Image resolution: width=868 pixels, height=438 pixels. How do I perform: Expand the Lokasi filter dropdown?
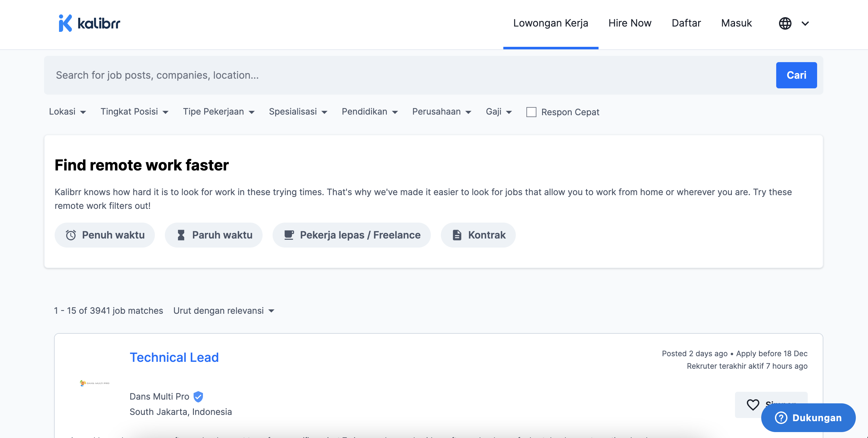coord(67,111)
